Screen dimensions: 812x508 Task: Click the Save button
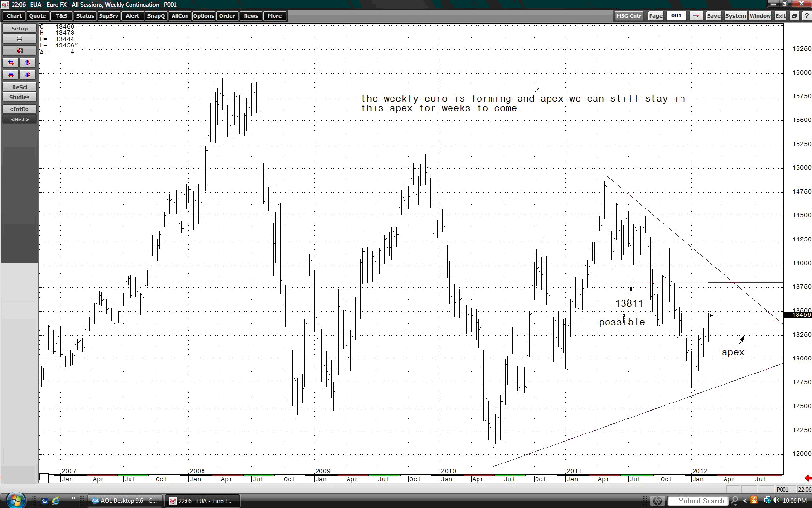coord(713,16)
